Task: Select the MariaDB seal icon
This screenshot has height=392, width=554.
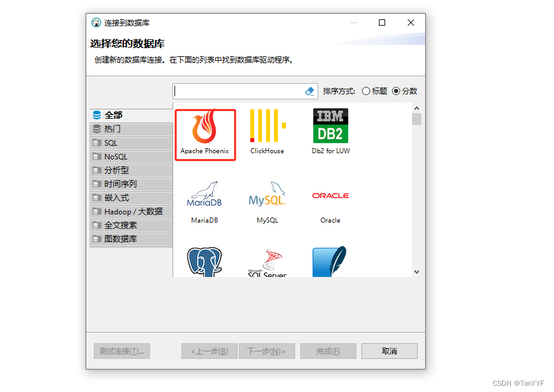Action: (x=204, y=194)
